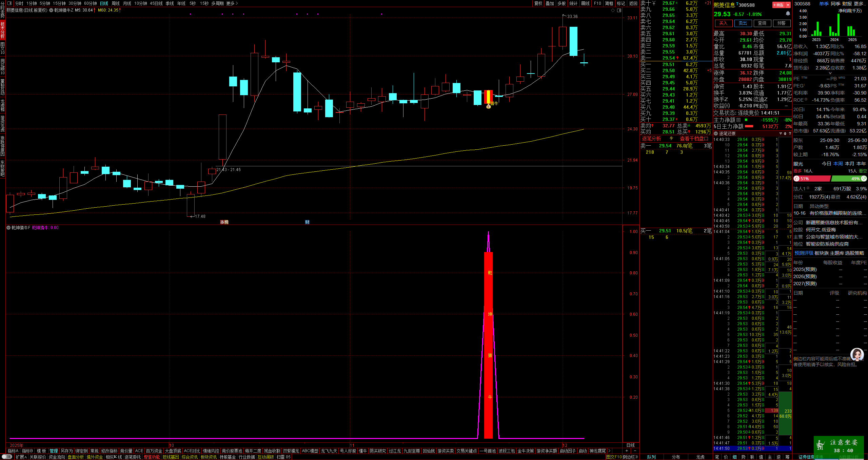Switch to 周线 timeframe tab
Screen dimensions: 868x460
(116, 3)
